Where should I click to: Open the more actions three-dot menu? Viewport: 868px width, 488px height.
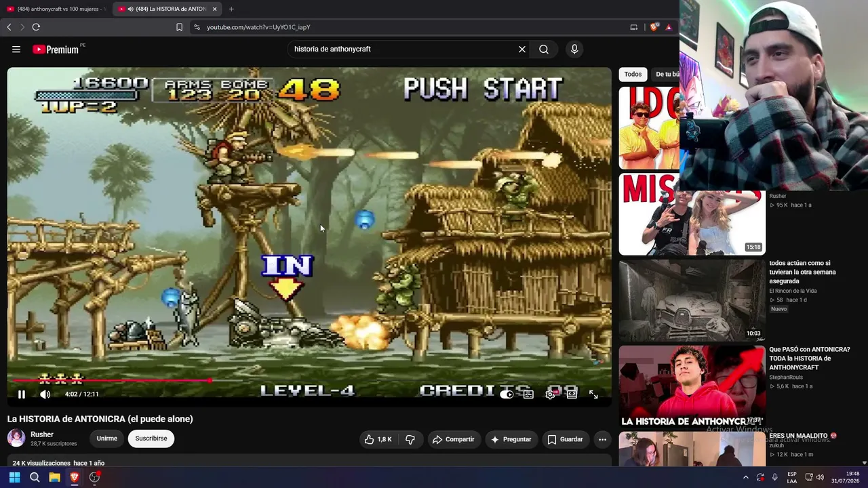602,439
